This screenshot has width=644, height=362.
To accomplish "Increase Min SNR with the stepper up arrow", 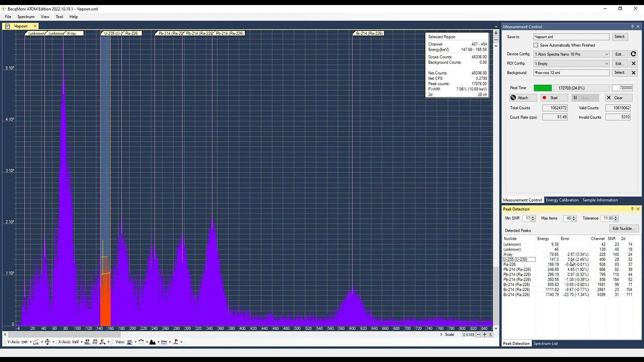I will point(533,217).
